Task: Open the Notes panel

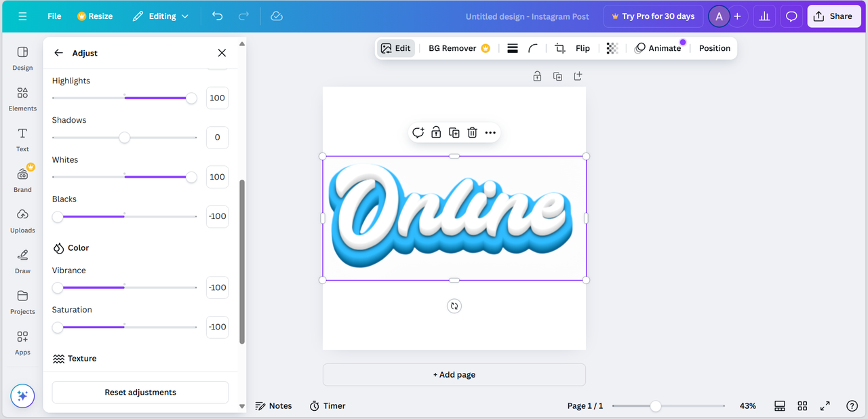Action: [x=274, y=406]
